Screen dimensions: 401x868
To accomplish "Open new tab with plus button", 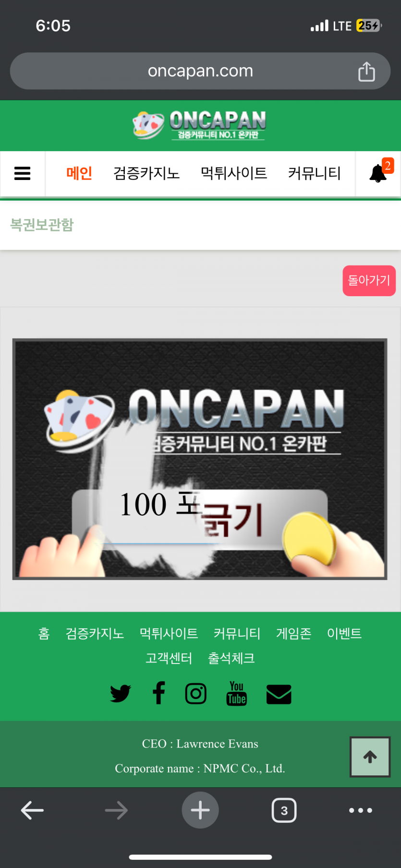I will (x=200, y=810).
